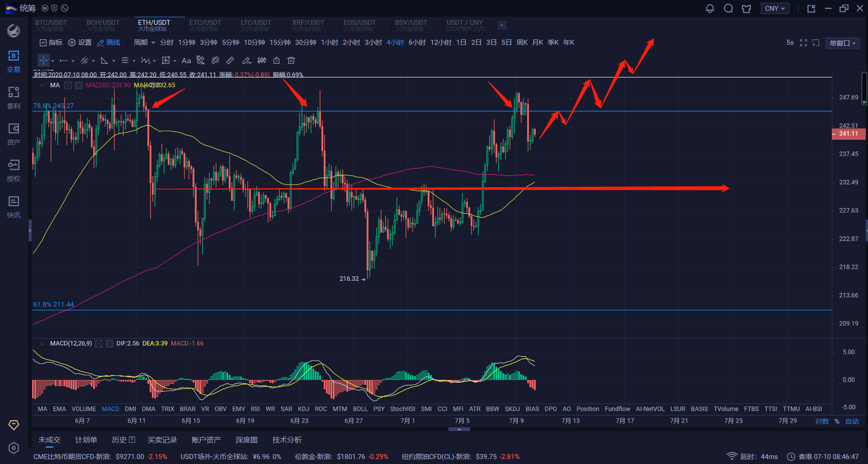Enter fullscreen chart mode
Image resolution: width=868 pixels, height=464 pixels.
point(803,43)
